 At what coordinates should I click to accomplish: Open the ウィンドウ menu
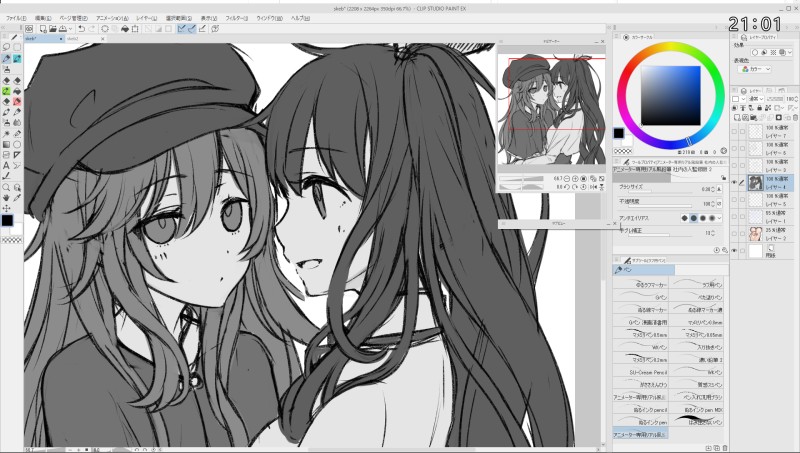[x=269, y=18]
